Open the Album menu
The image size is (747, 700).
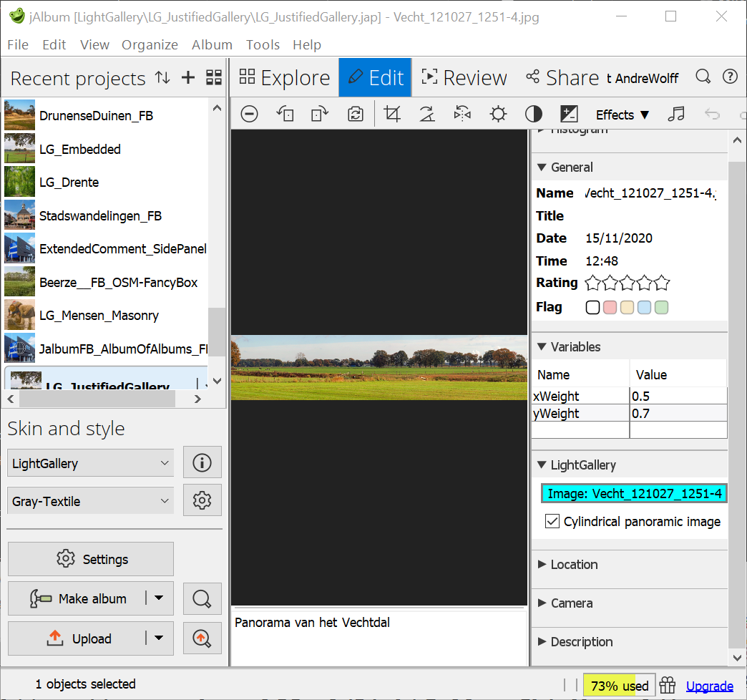[212, 44]
